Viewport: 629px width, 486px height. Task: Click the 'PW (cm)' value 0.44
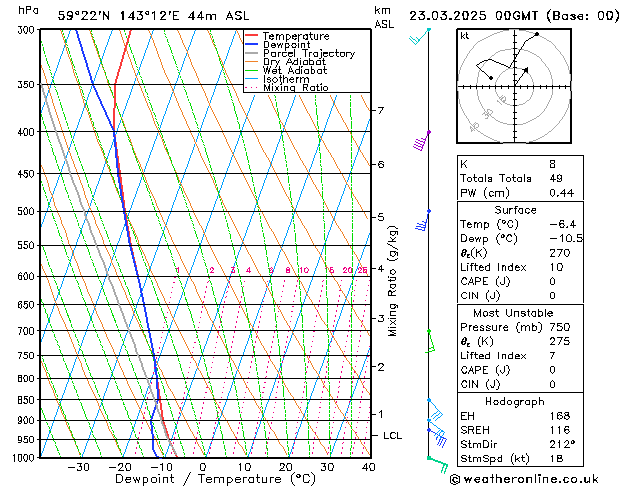(562, 193)
